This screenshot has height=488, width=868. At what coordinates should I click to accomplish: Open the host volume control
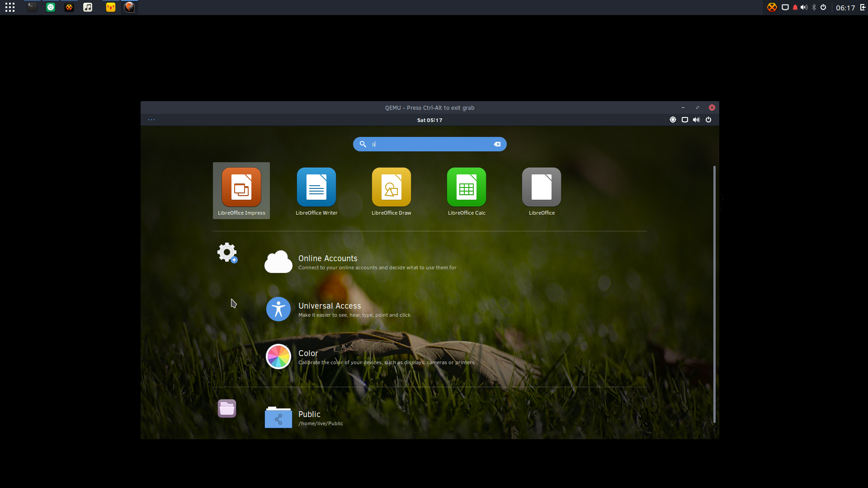(x=804, y=7)
